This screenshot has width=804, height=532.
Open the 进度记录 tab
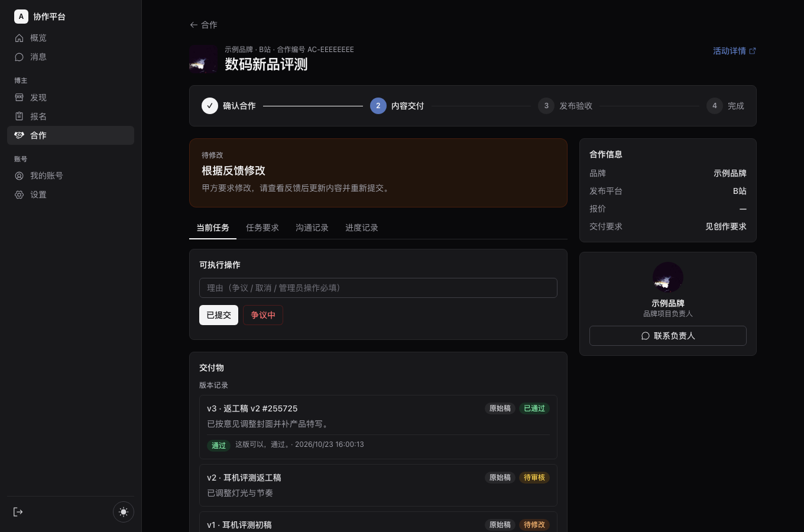coord(362,228)
